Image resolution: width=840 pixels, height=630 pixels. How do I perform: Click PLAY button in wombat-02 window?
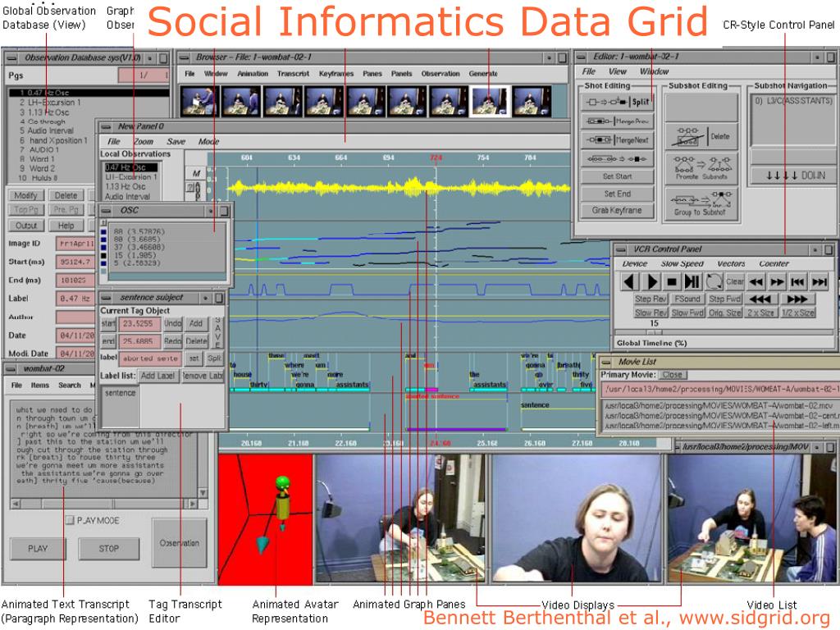click(38, 549)
